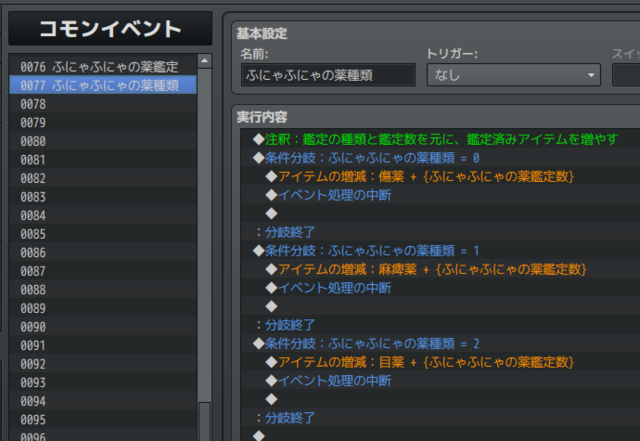Select empty common event 0090
The width and height of the screenshot is (640, 441).
point(103,327)
